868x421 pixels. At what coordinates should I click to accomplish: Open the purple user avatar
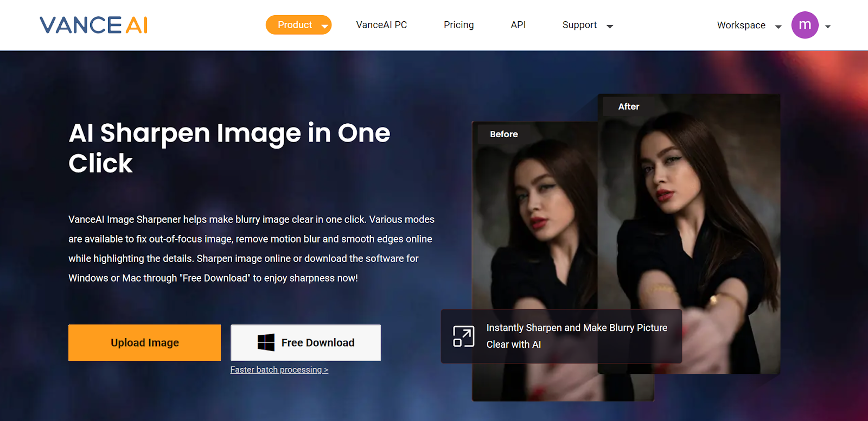coord(805,25)
